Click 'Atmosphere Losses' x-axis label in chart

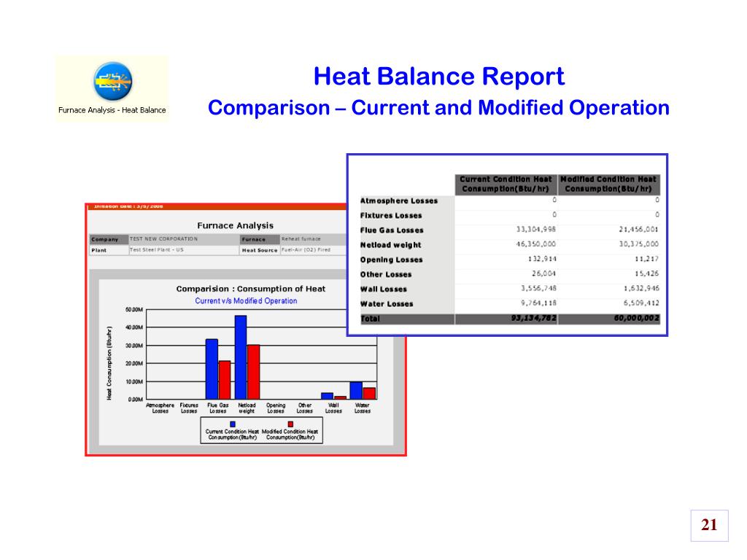pyautogui.click(x=160, y=408)
